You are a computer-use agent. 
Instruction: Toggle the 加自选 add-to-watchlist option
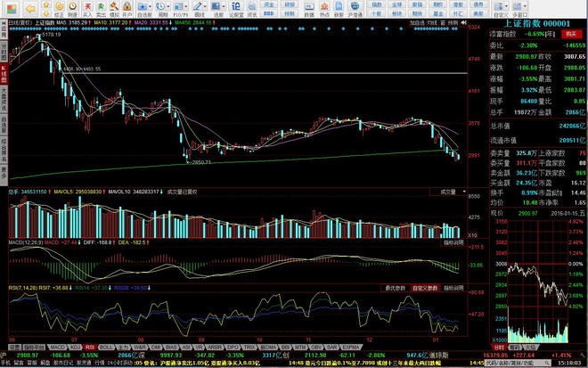417,23
